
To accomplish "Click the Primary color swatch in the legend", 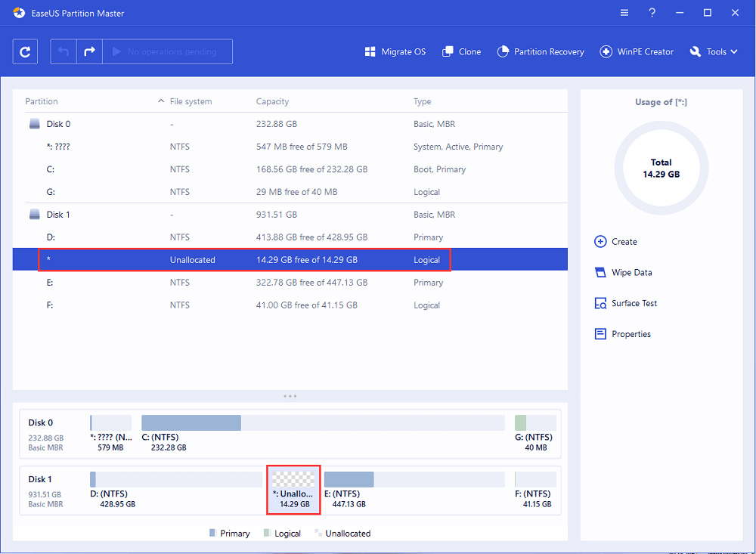I will coord(214,533).
